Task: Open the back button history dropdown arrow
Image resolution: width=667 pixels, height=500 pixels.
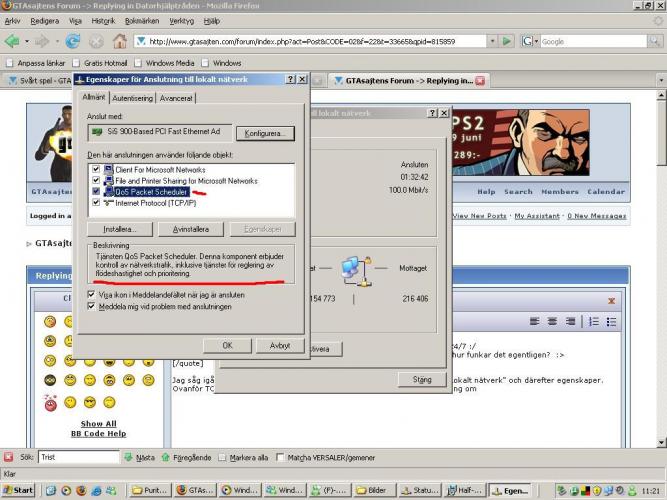Action: click(28, 41)
